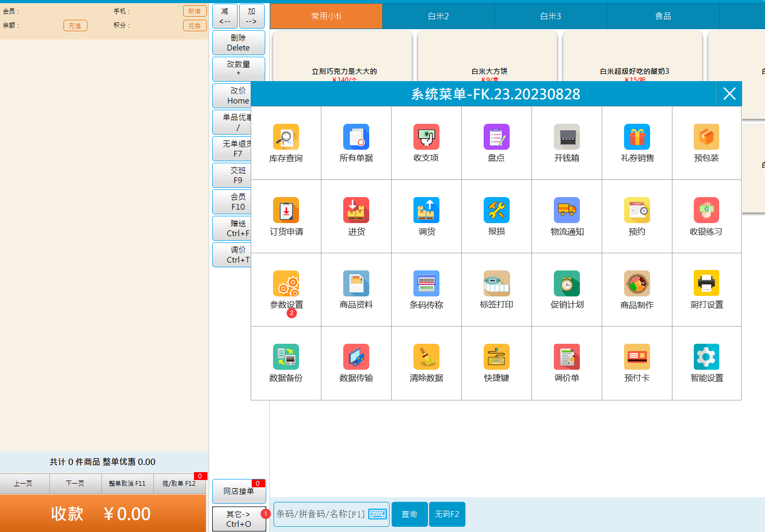Click 上一页 previous page button

(x=23, y=483)
